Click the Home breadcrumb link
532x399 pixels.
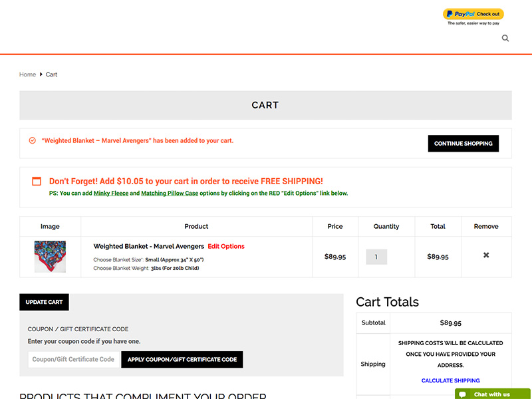27,74
